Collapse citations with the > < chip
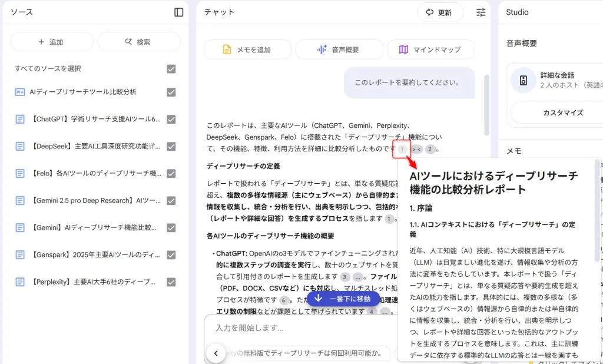 pyautogui.click(x=416, y=149)
